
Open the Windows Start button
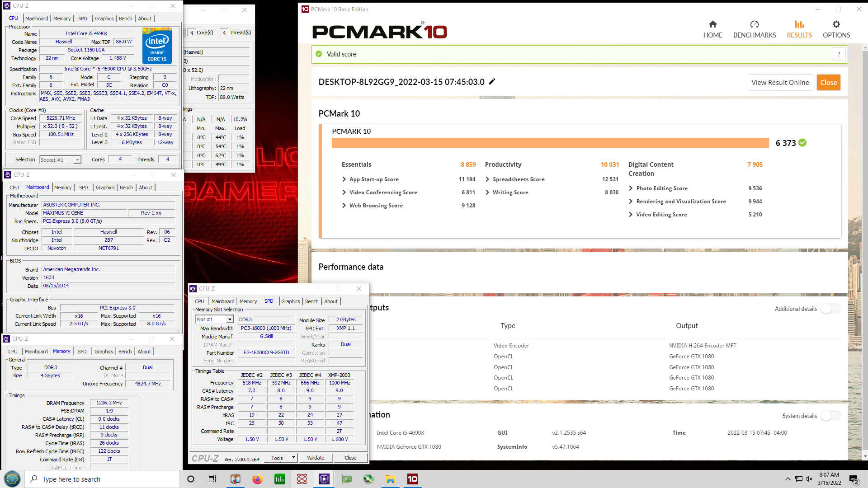coord(12,479)
